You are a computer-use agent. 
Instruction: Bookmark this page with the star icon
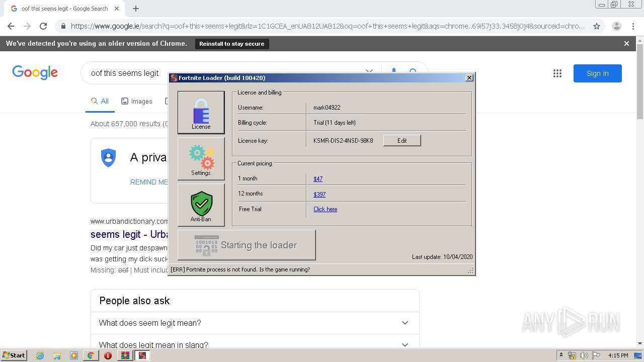(597, 26)
